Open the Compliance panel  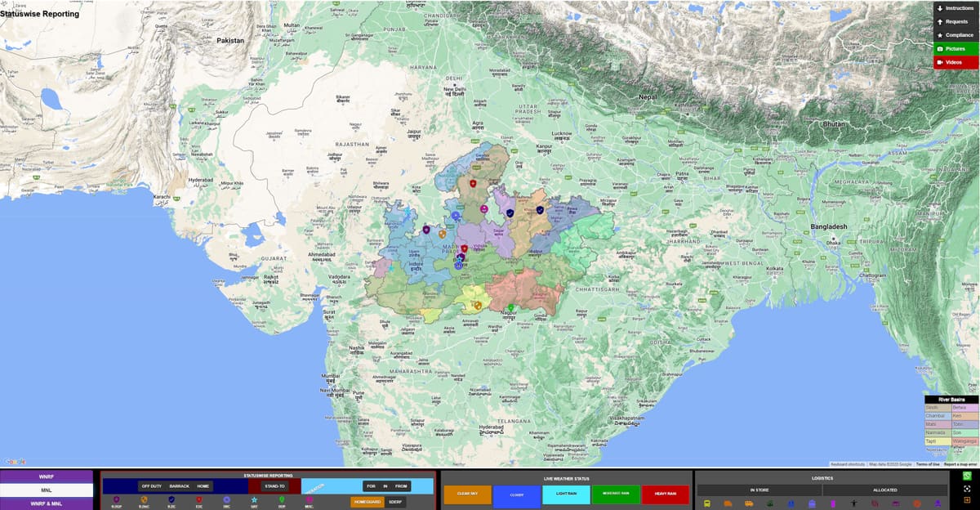955,35
